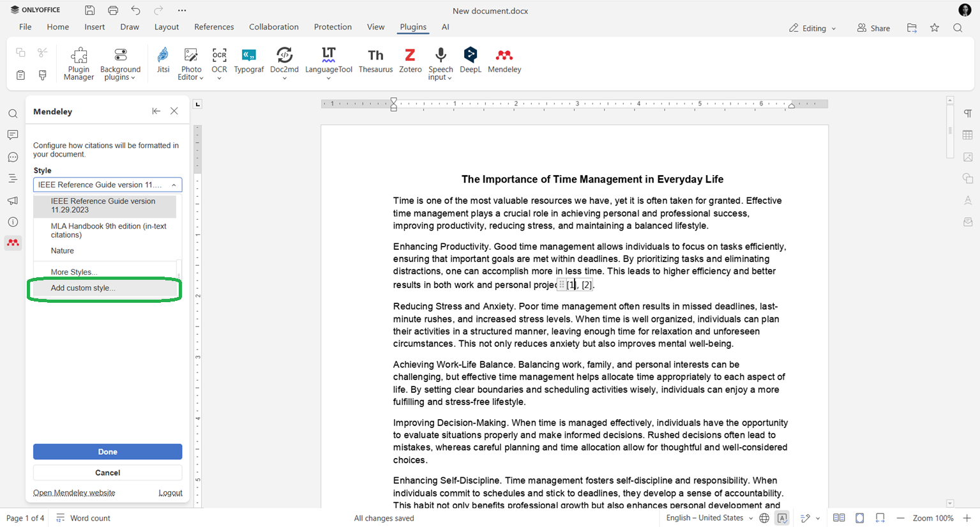Switch to the Home tab
This screenshot has width=980, height=527.
pyautogui.click(x=57, y=27)
